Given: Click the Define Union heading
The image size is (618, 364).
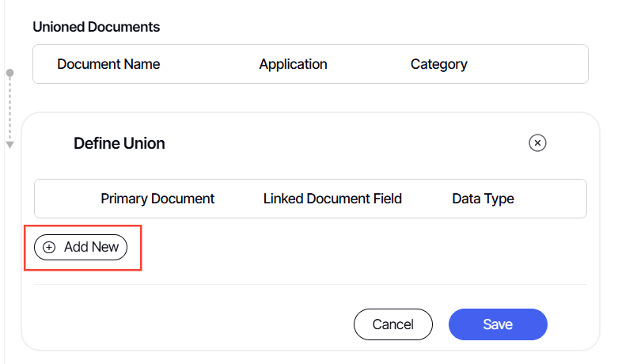Looking at the screenshot, I should coord(119,143).
